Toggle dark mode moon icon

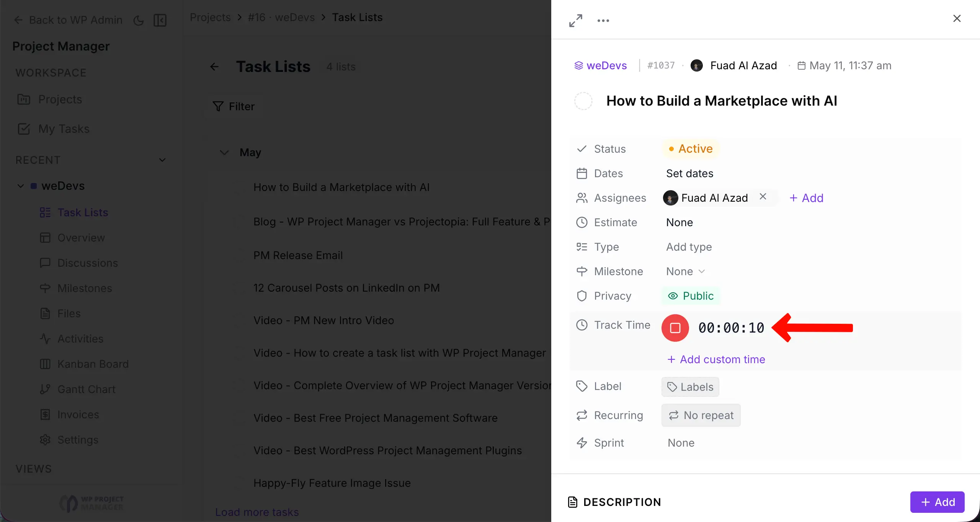click(x=139, y=20)
